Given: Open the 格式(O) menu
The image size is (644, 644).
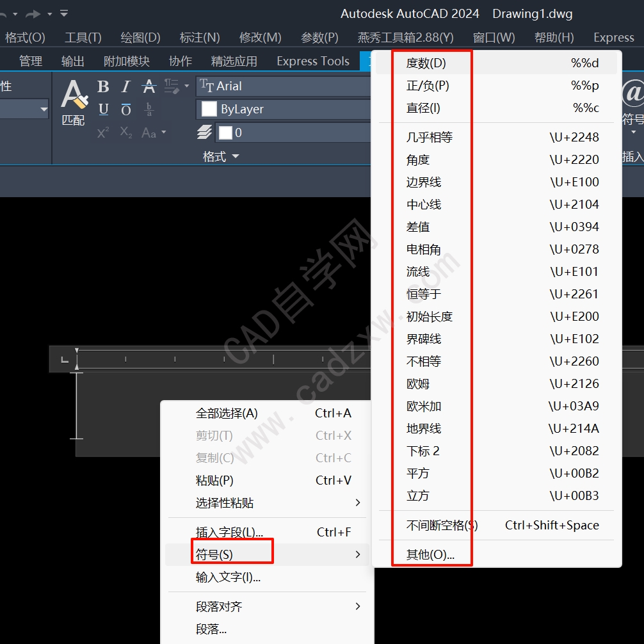Looking at the screenshot, I should pos(24,37).
